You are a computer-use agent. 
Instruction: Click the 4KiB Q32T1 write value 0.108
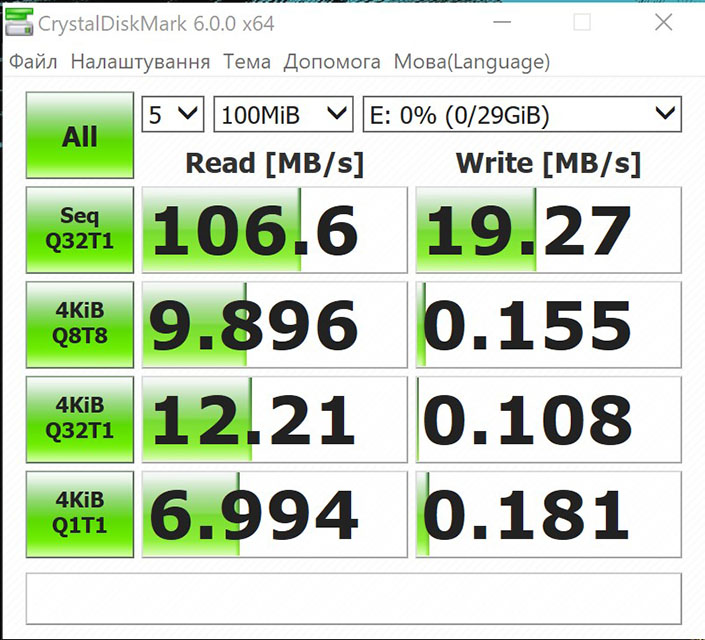(x=549, y=420)
